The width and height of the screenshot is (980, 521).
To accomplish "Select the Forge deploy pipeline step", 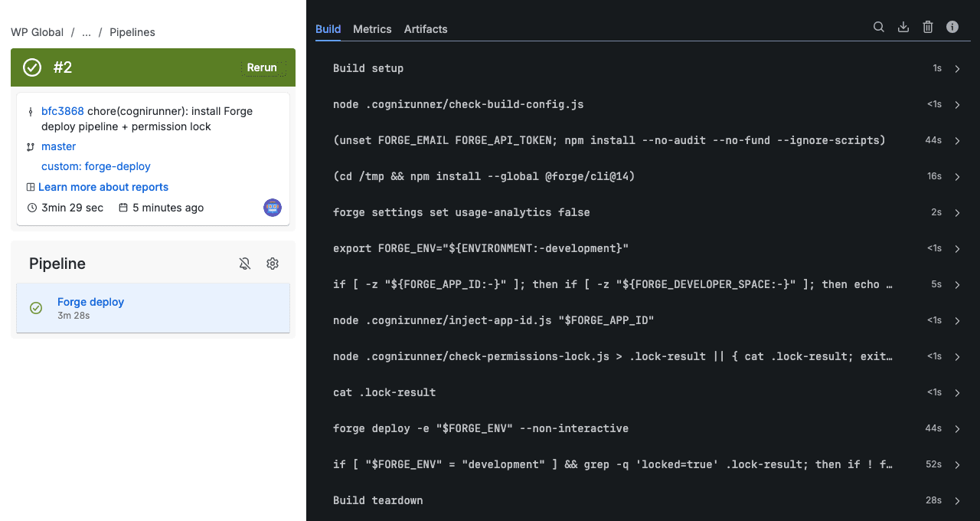I will point(153,308).
